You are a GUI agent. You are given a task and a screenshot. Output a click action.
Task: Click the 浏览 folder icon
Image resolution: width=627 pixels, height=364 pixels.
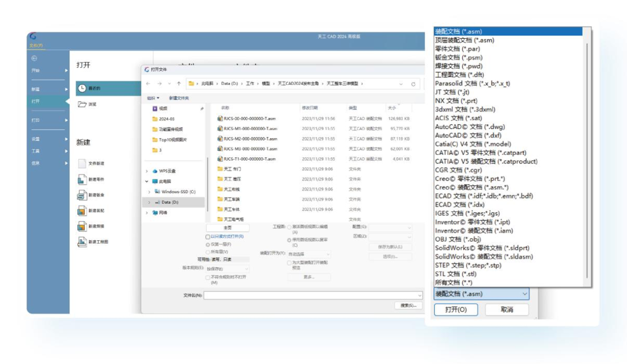pyautogui.click(x=82, y=104)
